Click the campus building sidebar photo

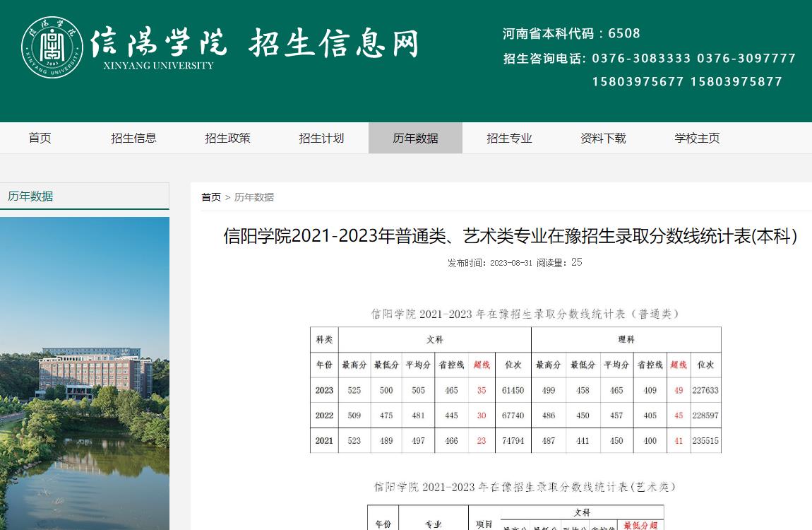(85, 374)
